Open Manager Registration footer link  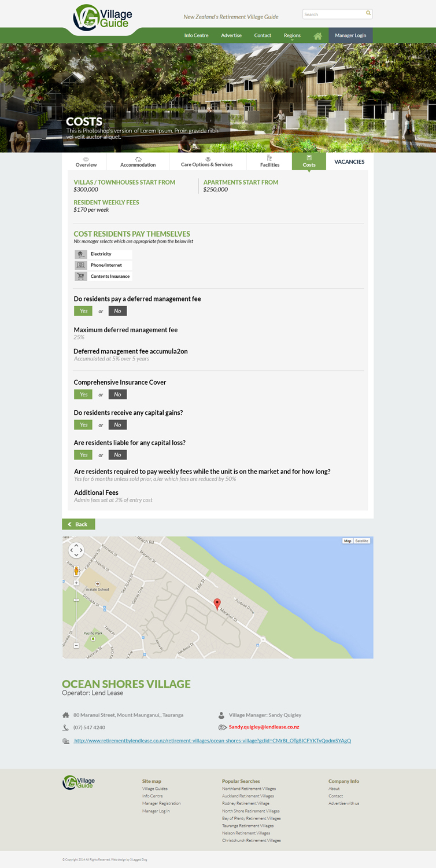161,803
